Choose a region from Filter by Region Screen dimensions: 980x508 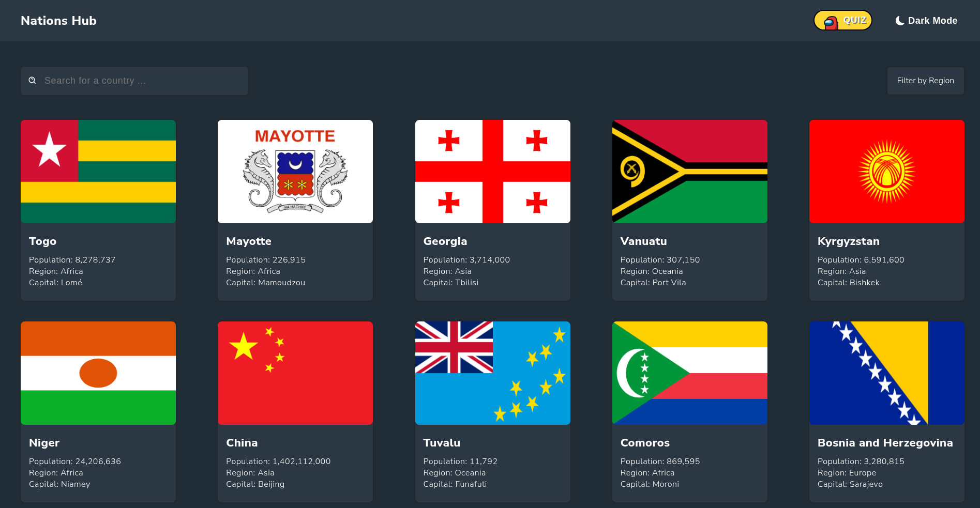click(x=925, y=80)
